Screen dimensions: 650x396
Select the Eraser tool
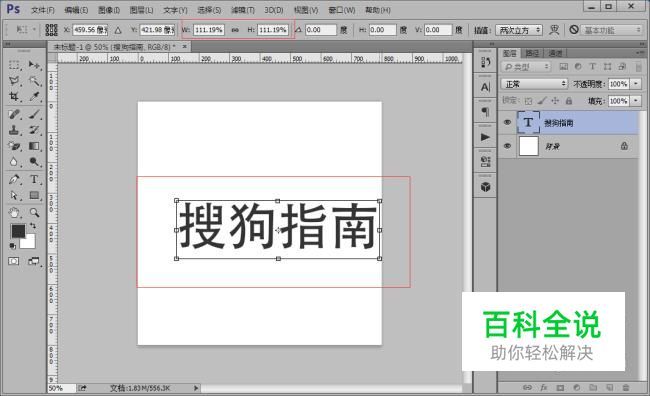14,146
